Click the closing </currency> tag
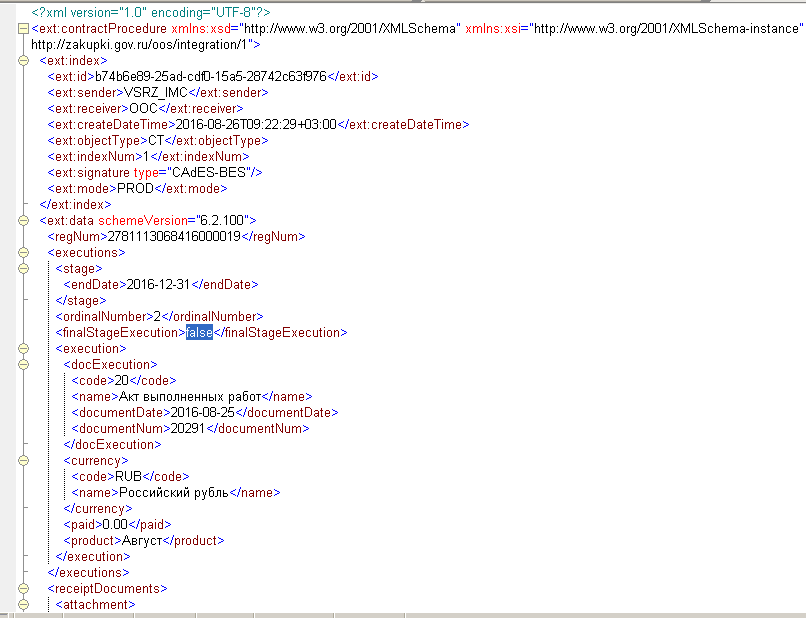806x618 pixels. [x=98, y=508]
